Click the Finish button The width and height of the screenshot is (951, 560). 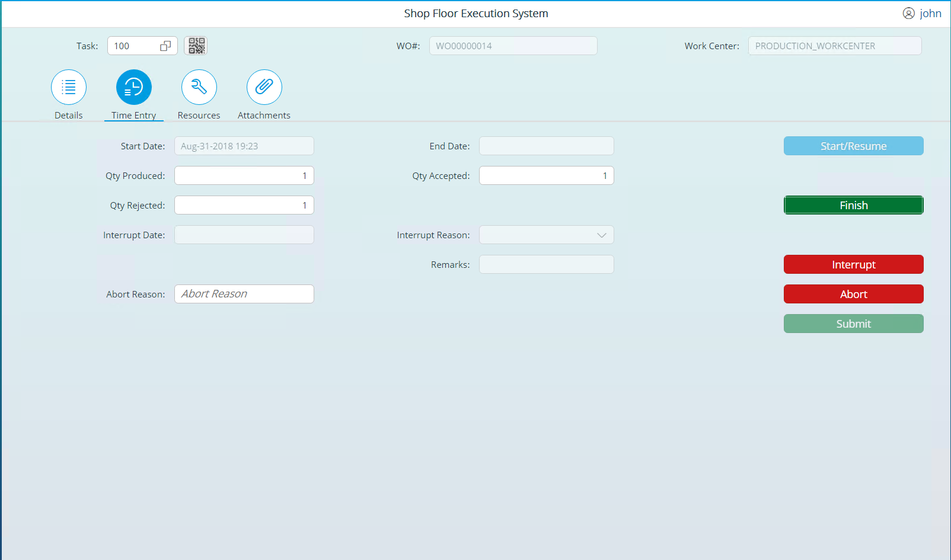853,205
